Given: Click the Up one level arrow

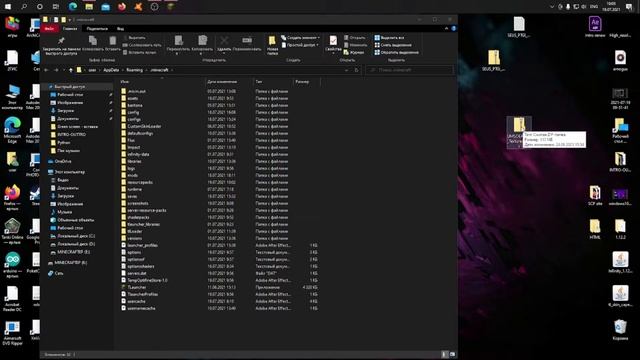Looking at the screenshot, I should tap(71, 70).
